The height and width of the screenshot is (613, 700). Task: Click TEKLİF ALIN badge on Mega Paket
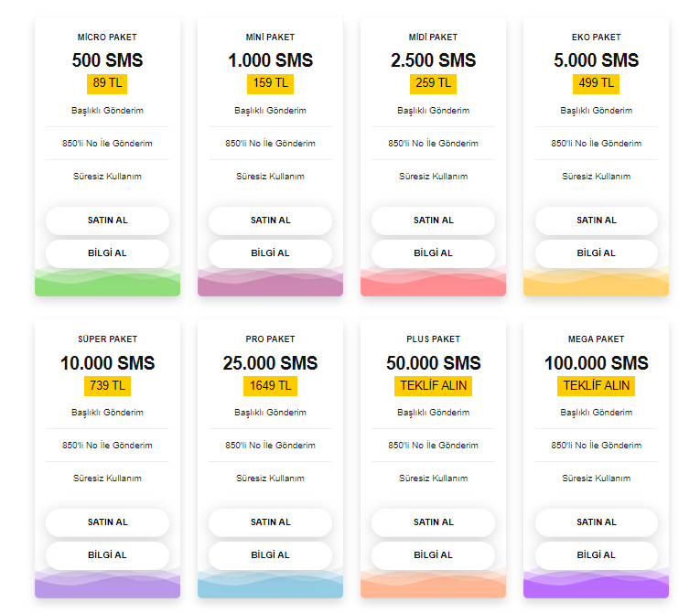pyautogui.click(x=596, y=386)
